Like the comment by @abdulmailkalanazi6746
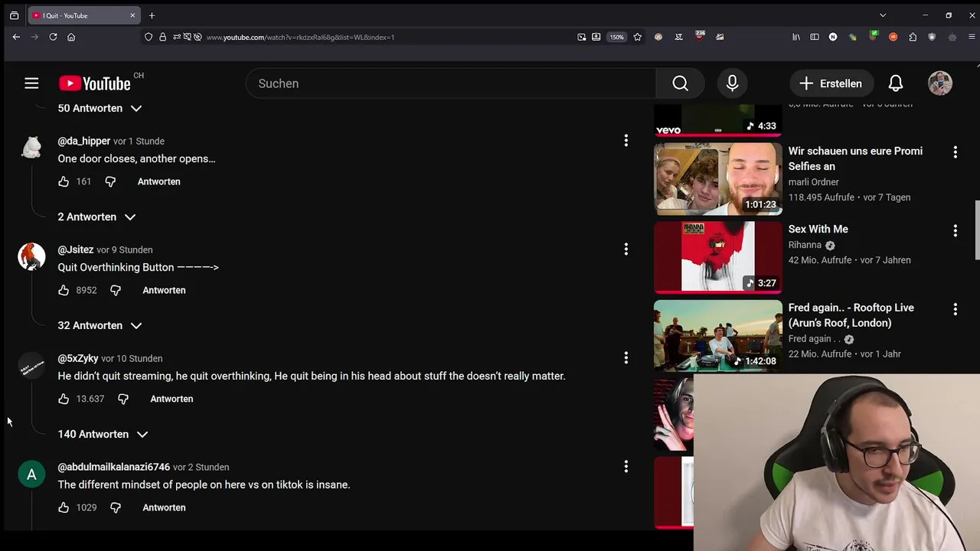Viewport: 980px width, 551px height. pos(64,507)
